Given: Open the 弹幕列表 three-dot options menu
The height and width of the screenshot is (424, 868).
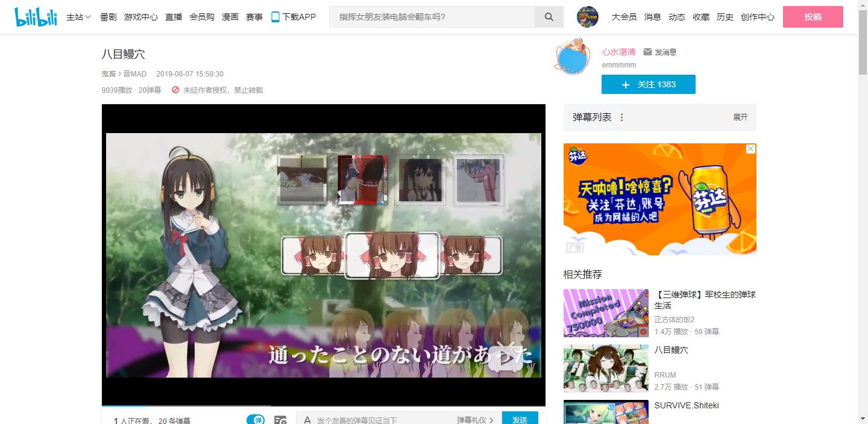Looking at the screenshot, I should 622,117.
